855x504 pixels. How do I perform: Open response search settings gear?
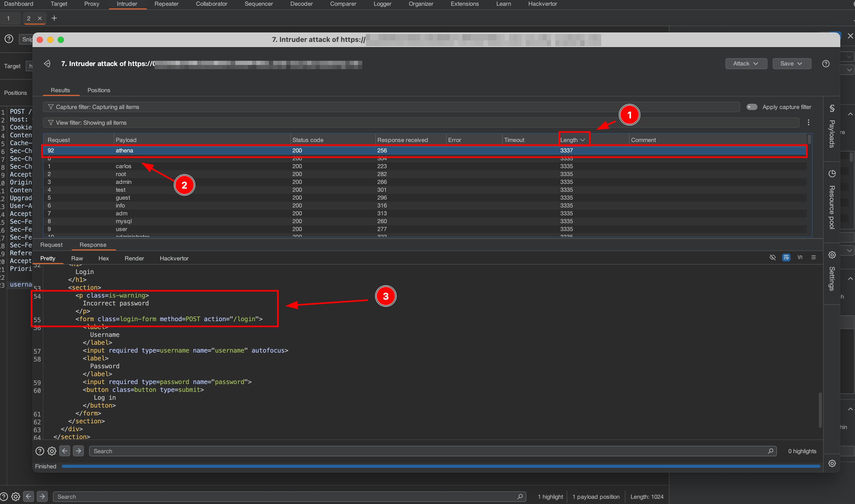[x=52, y=451]
